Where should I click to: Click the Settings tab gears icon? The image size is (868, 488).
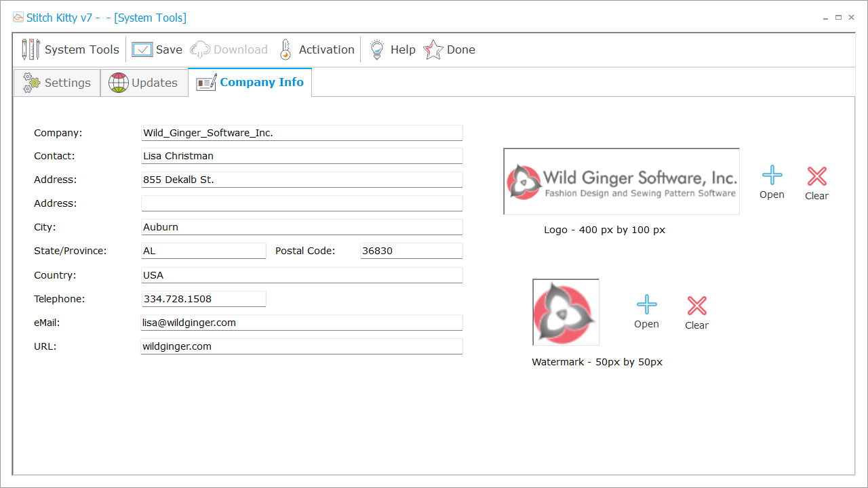click(x=32, y=83)
